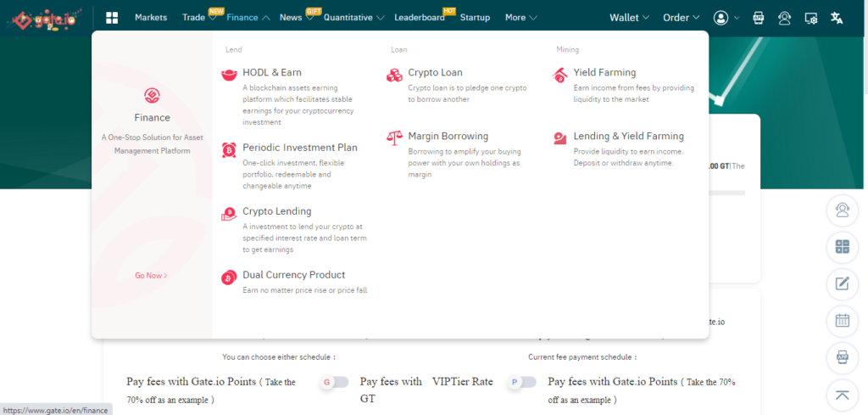Click the Dual Currency Product coin icon
Screen dimensions: 868x415
point(229,278)
